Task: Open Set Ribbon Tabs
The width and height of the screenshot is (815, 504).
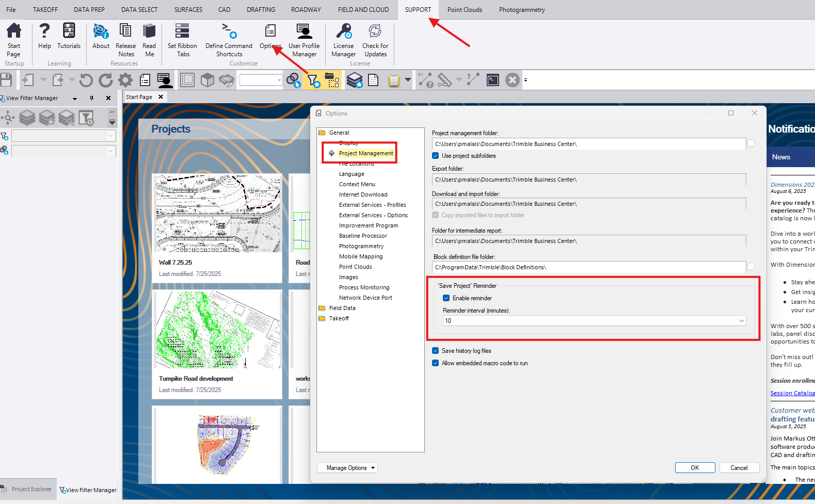Action: (x=182, y=32)
